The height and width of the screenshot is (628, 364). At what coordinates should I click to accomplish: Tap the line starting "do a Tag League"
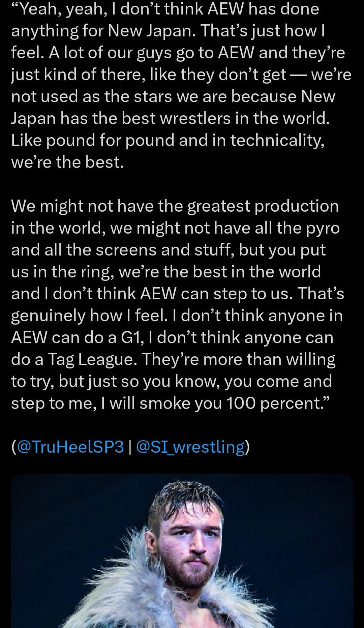pyautogui.click(x=173, y=360)
